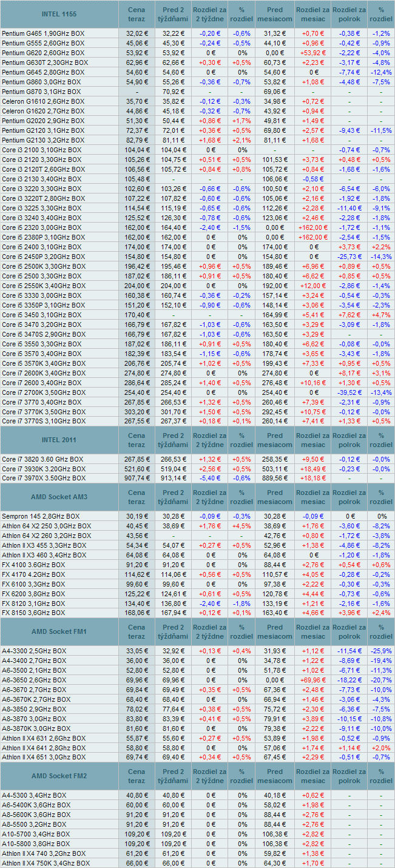This screenshot has width=395, height=868.
Task: Select +18,49 € monthly difference for Core i7 3930K
Action: coord(313,469)
